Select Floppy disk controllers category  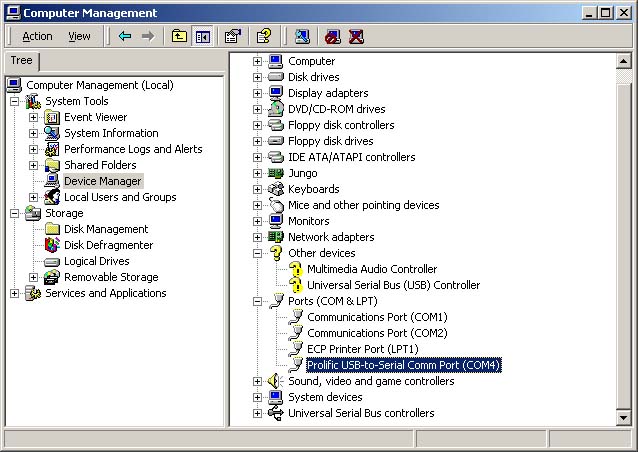(x=341, y=125)
